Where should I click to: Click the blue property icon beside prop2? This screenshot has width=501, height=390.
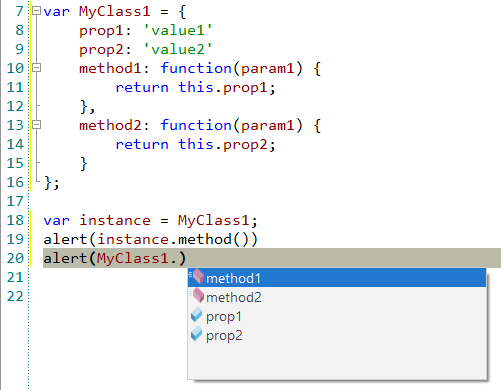pyautogui.click(x=197, y=334)
